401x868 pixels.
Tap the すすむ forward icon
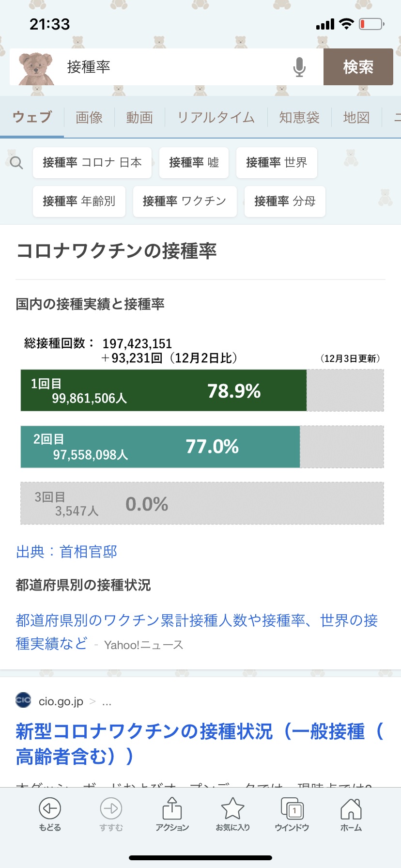pyautogui.click(x=111, y=814)
